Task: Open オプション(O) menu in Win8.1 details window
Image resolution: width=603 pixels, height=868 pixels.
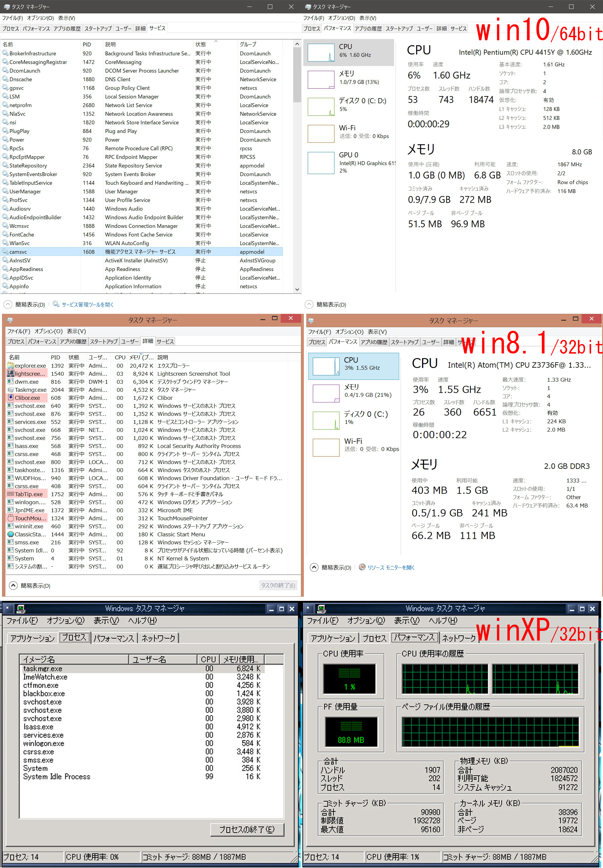Action: click(x=48, y=331)
